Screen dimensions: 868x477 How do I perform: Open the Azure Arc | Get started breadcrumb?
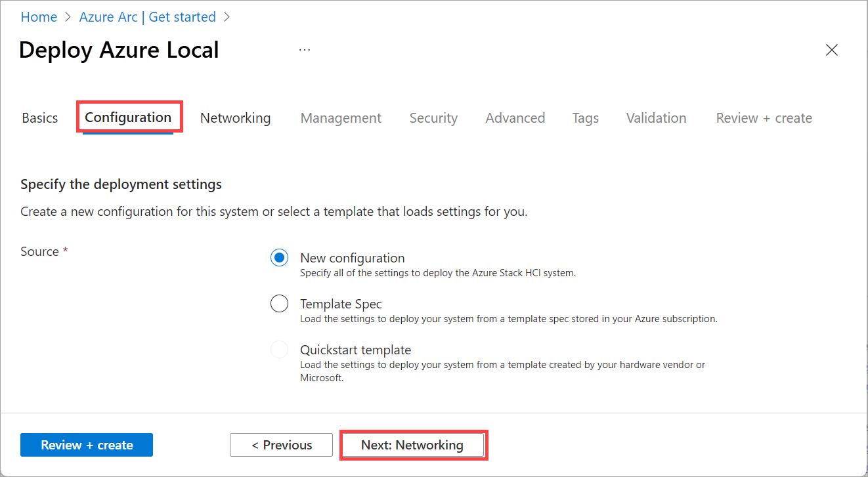pyautogui.click(x=148, y=17)
